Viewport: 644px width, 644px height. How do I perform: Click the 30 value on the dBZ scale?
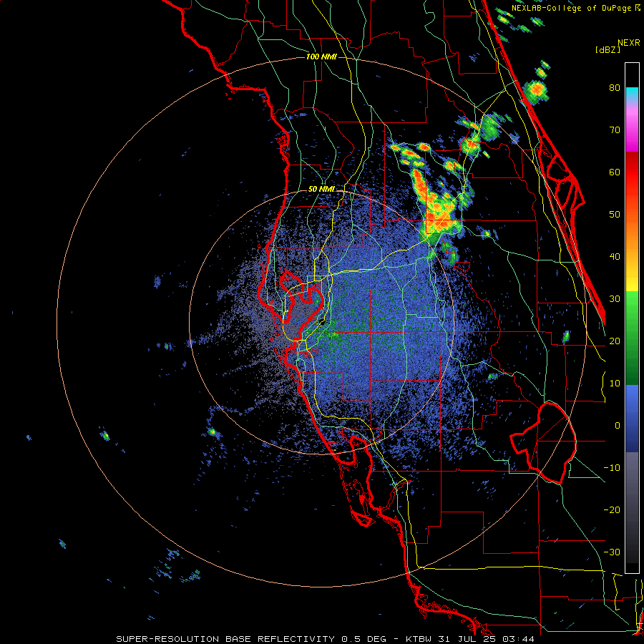pos(615,299)
